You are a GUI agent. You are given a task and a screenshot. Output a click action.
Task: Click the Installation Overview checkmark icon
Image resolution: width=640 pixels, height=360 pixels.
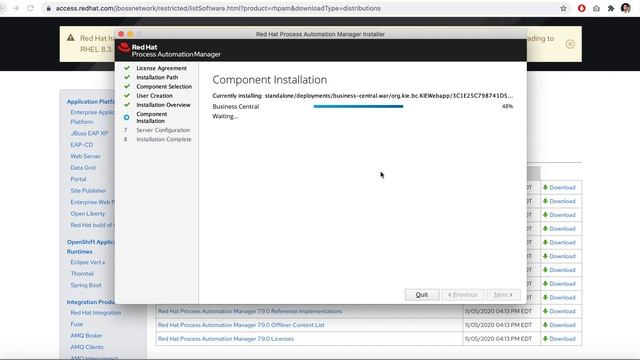(x=127, y=105)
